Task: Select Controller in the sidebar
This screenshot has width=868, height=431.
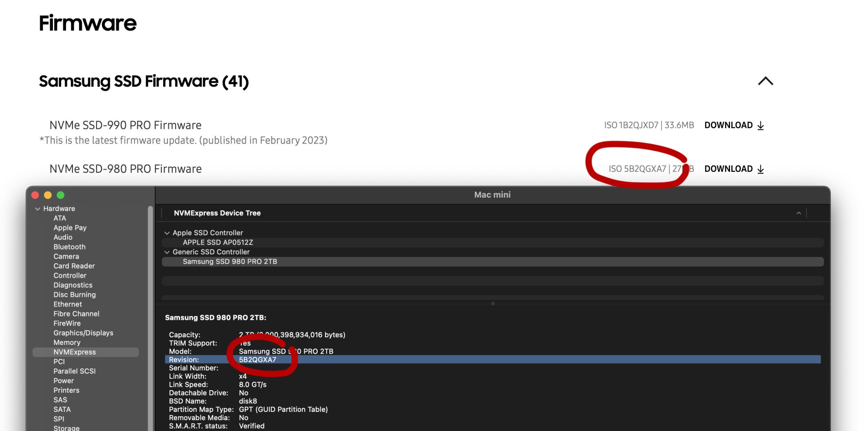Action: pyautogui.click(x=70, y=276)
